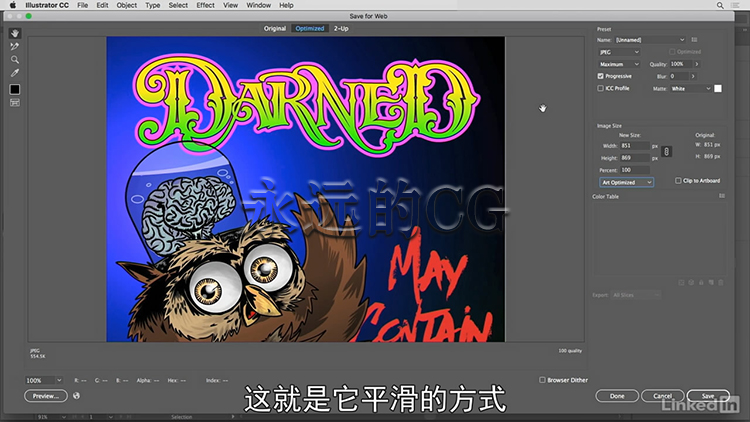Select the Zoom magnifier tool
The height and width of the screenshot is (422, 750).
tap(15, 60)
